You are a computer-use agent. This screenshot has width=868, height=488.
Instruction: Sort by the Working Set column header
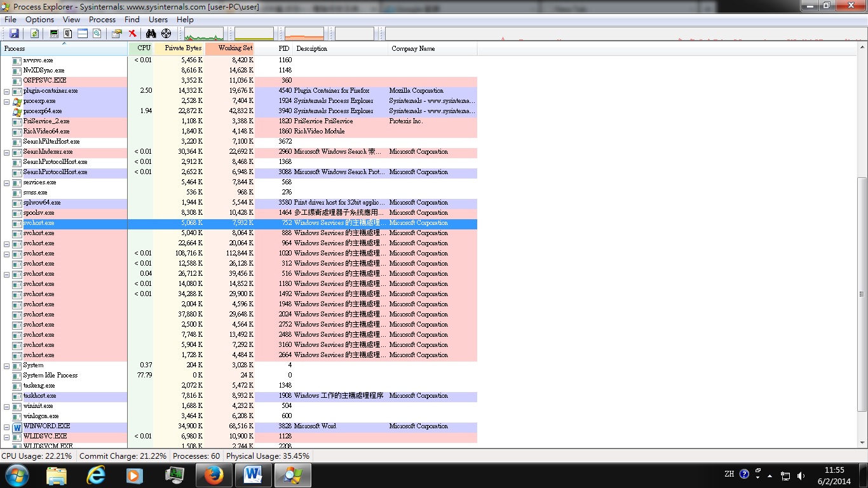[230, 49]
